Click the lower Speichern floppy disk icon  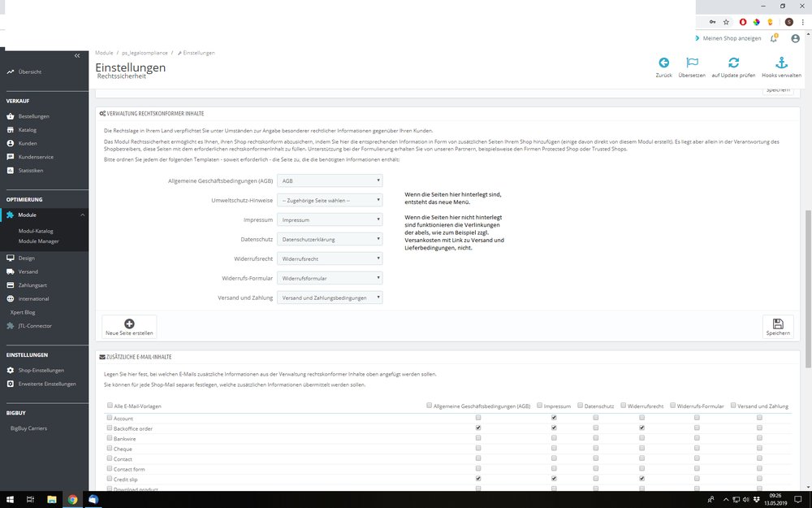[x=778, y=323]
